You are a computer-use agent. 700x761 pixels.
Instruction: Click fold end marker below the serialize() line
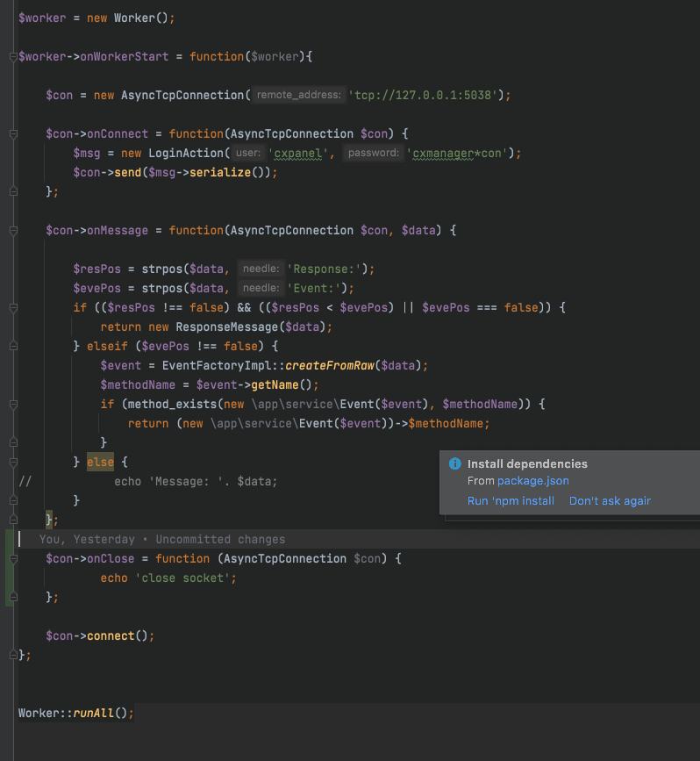click(x=13, y=191)
